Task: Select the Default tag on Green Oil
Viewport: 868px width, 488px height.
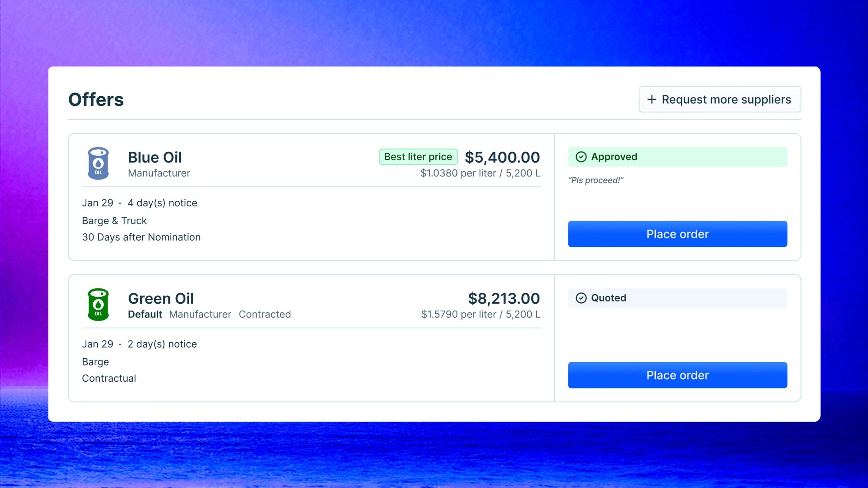Action: [x=145, y=314]
